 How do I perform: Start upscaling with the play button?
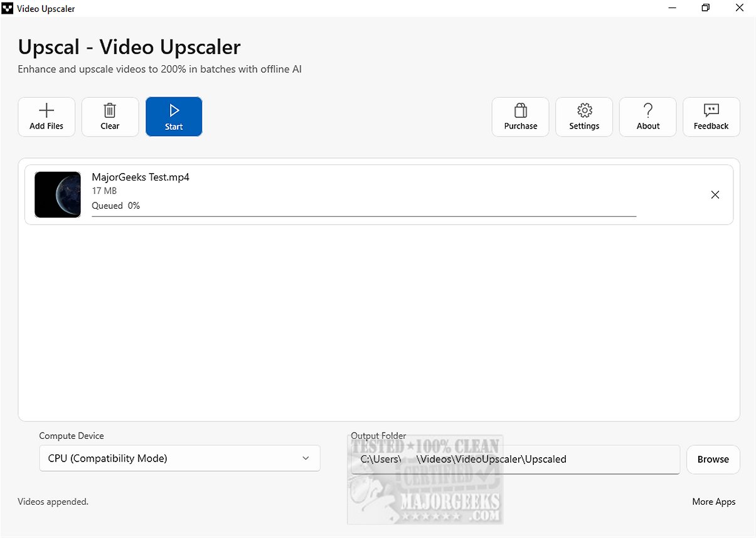(174, 117)
